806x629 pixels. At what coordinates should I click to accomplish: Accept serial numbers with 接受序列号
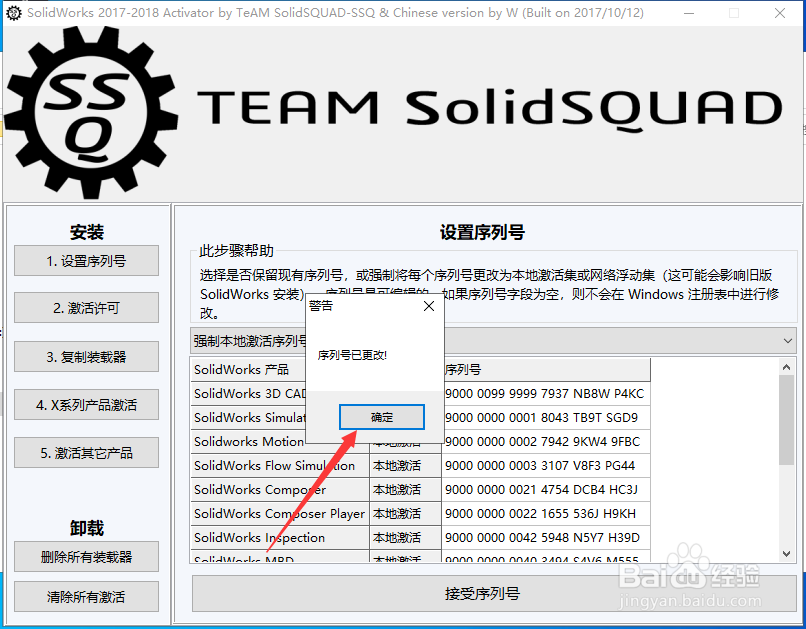click(494, 594)
